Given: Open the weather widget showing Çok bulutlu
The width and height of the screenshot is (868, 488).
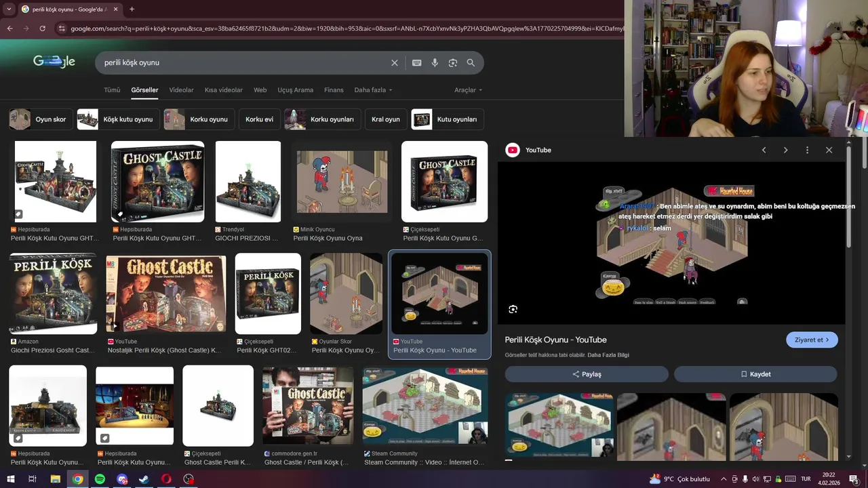Looking at the screenshot, I should (679, 479).
